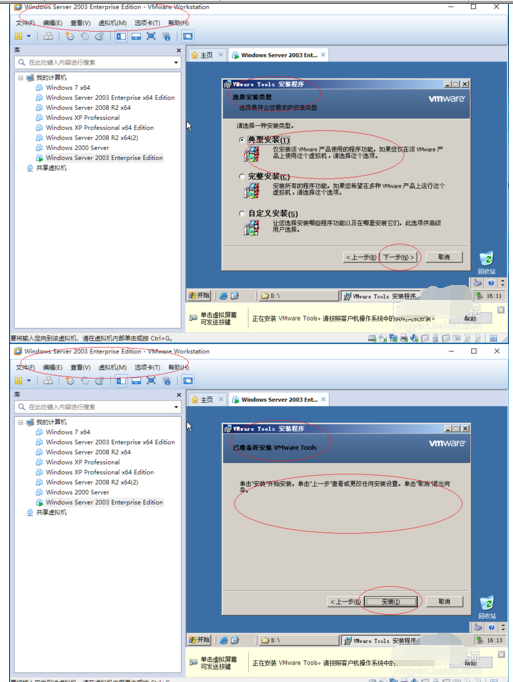Take a snapshot icon in bottom screenshot toolbar
513x682 pixels.
point(70,381)
